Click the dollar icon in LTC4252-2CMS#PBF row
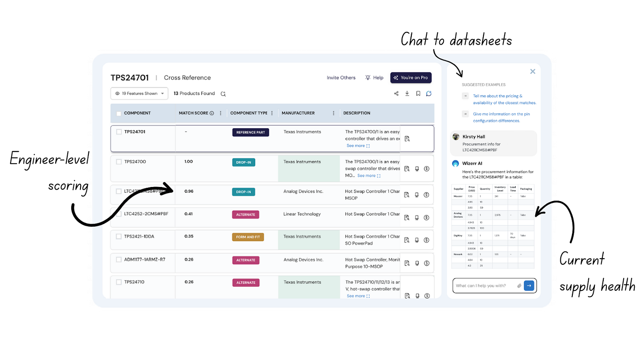 click(427, 217)
